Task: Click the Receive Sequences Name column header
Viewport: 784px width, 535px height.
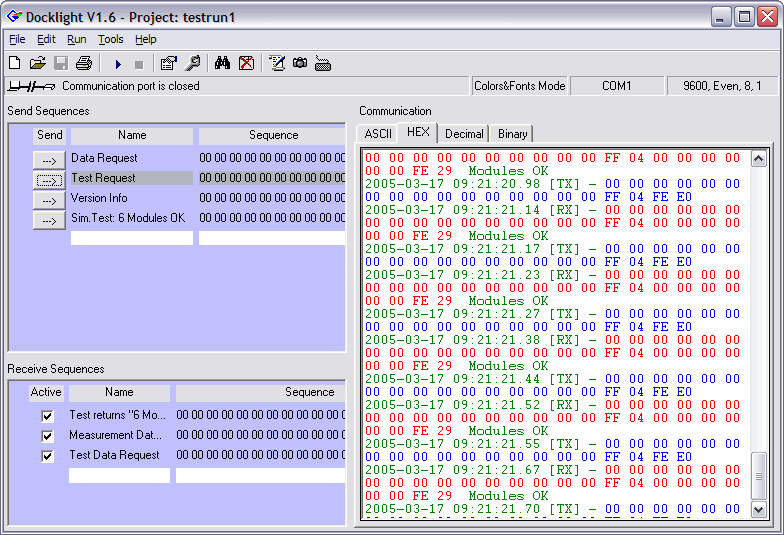Action: click(119, 392)
